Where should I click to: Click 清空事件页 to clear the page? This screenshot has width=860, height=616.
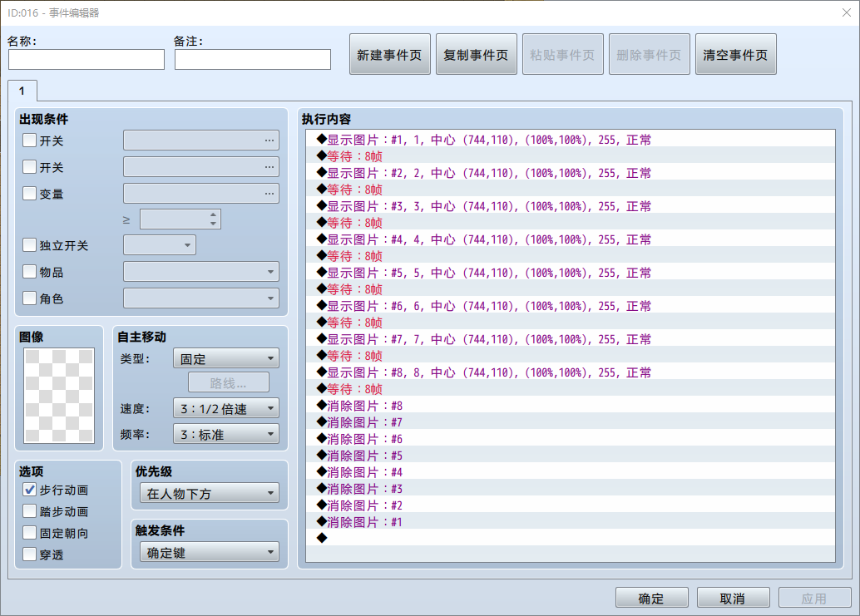pos(735,54)
